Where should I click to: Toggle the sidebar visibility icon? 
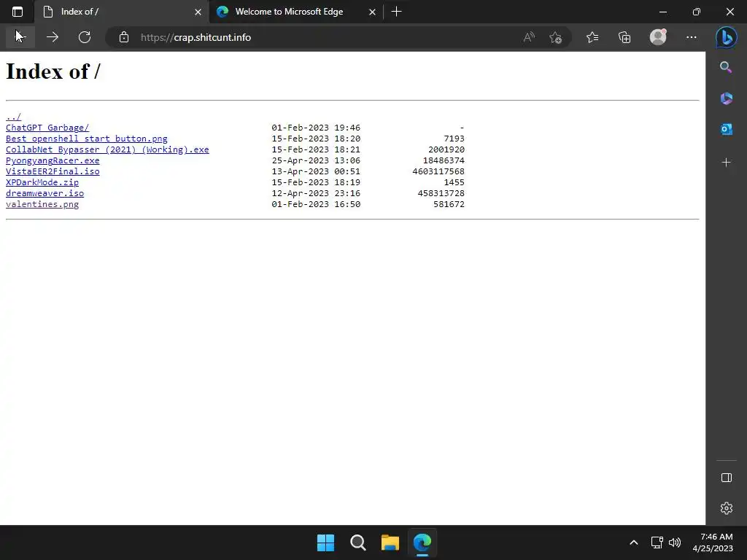pyautogui.click(x=726, y=478)
